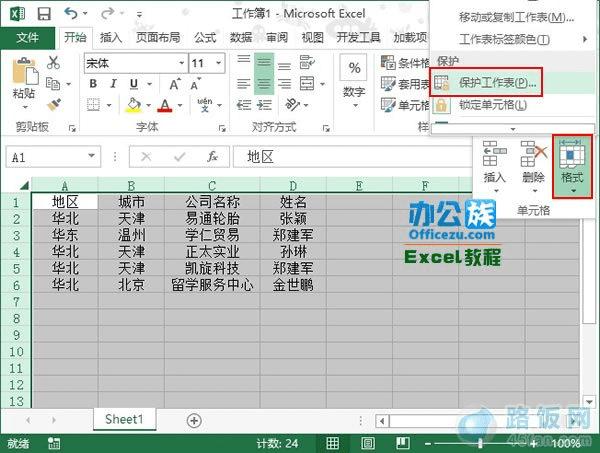Expand the borders dropdown arrow
The width and height of the screenshot is (600, 453).
point(109,105)
